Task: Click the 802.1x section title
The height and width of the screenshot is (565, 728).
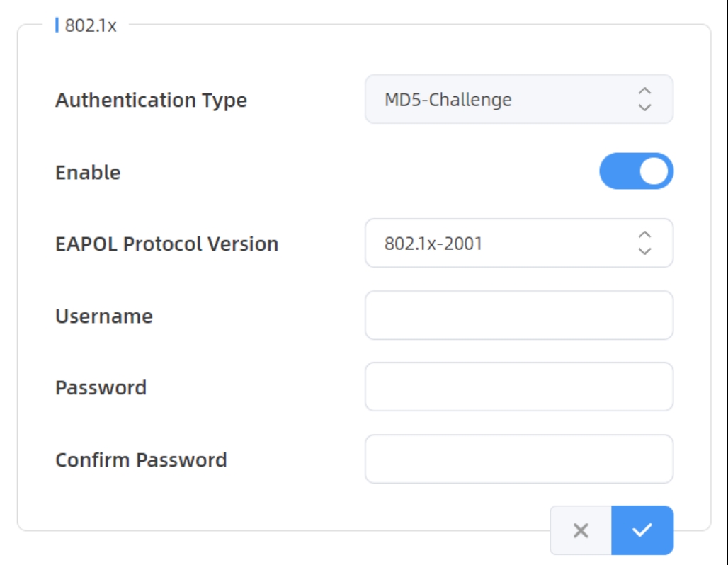Action: point(91,25)
